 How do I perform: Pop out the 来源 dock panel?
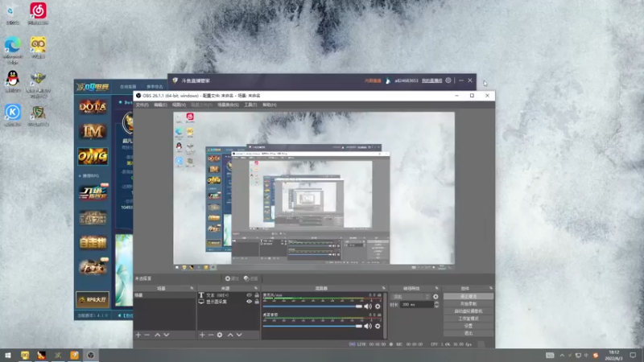(x=255, y=288)
